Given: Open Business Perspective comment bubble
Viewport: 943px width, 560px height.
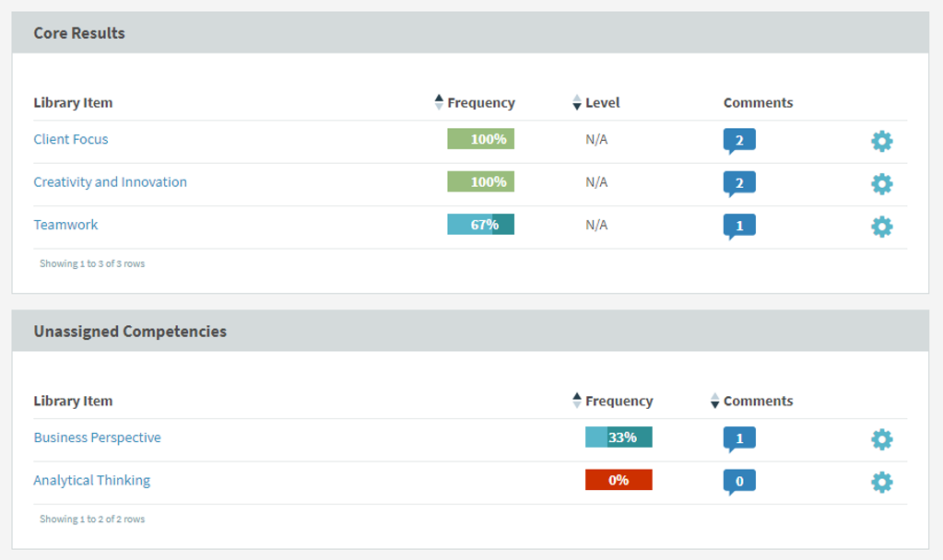Looking at the screenshot, I should click(x=739, y=438).
